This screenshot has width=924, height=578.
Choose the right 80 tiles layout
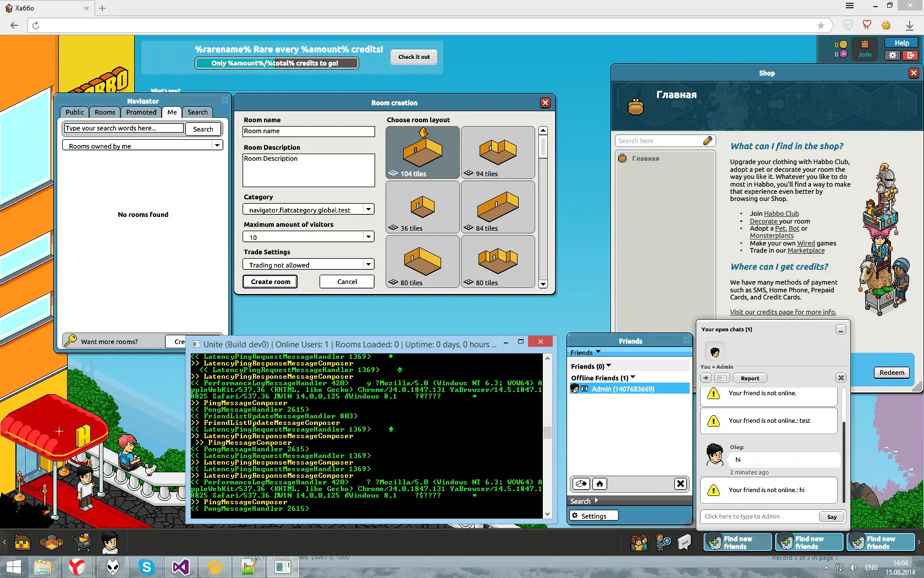click(x=498, y=261)
